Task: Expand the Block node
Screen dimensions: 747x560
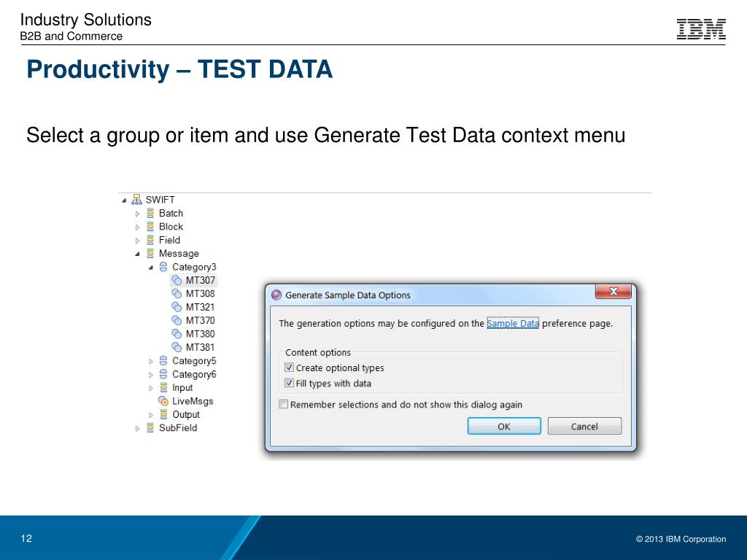Action: [x=138, y=227]
